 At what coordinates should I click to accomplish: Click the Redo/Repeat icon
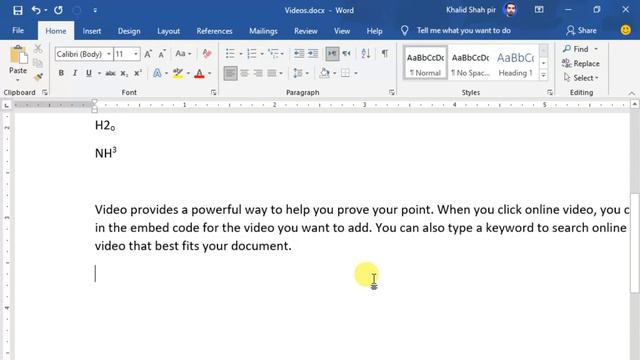click(x=58, y=10)
